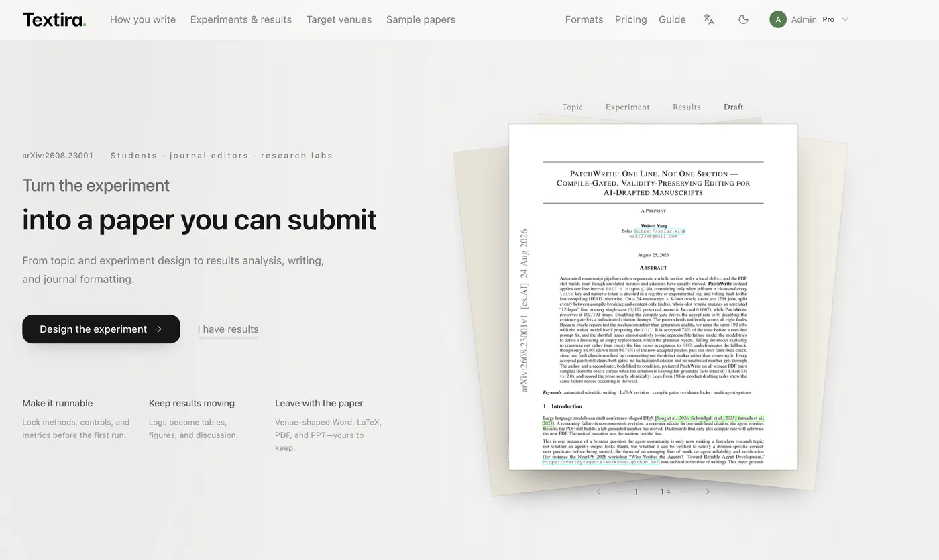Open the Formats page

[x=584, y=19]
